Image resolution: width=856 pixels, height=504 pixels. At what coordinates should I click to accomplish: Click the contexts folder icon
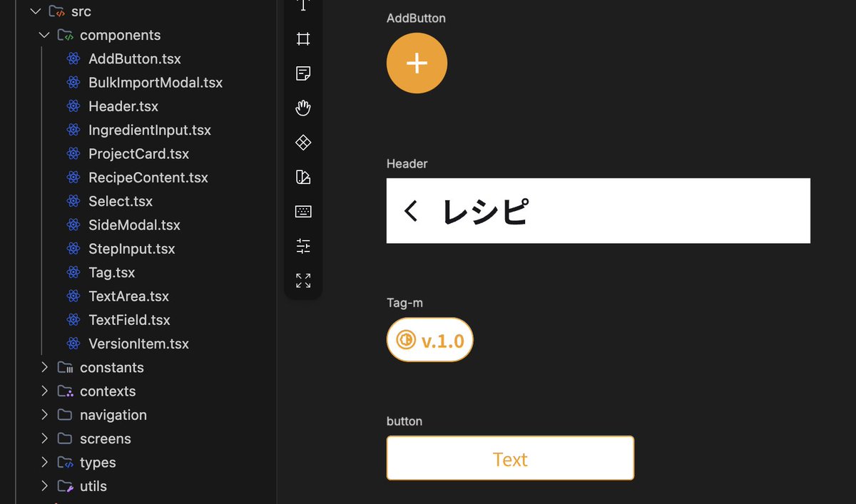65,391
